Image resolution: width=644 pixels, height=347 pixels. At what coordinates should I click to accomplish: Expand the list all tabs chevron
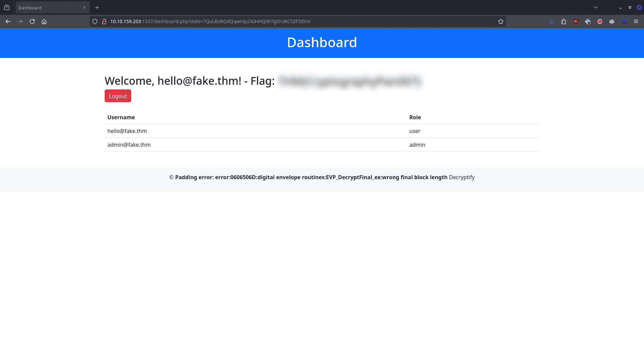[x=596, y=7]
